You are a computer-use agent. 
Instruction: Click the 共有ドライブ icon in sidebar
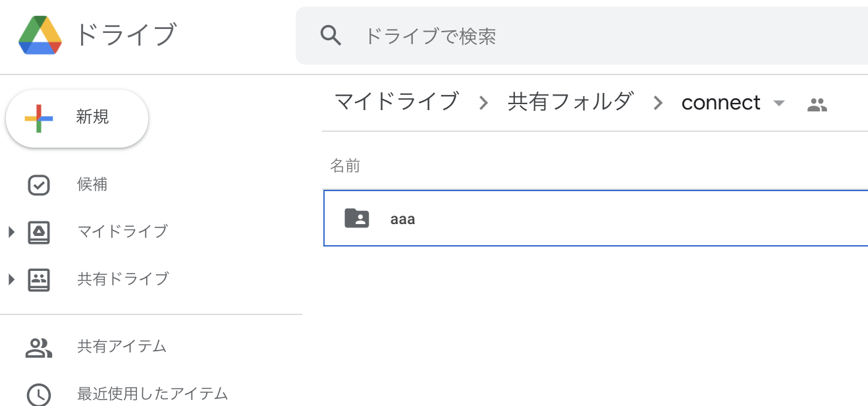pyautogui.click(x=39, y=279)
